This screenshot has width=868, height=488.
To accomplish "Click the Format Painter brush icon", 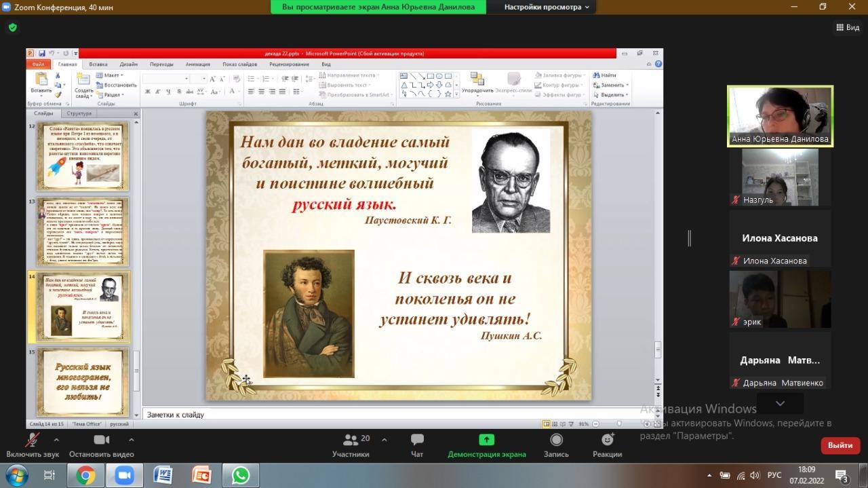I will [x=58, y=94].
